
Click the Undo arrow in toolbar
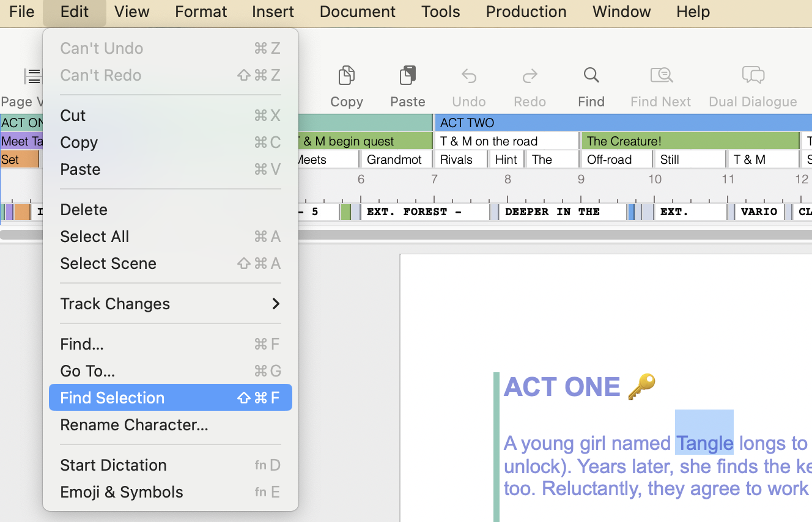469,76
